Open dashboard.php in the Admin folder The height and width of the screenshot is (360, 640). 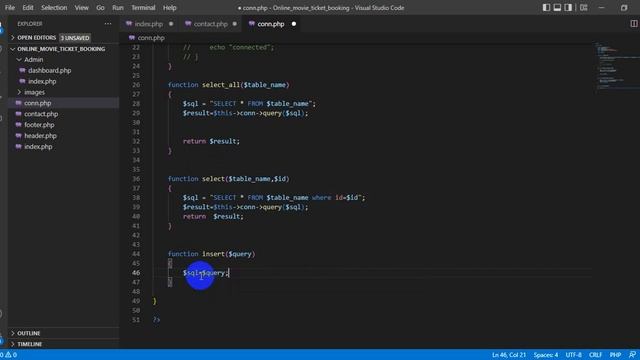tap(49, 70)
